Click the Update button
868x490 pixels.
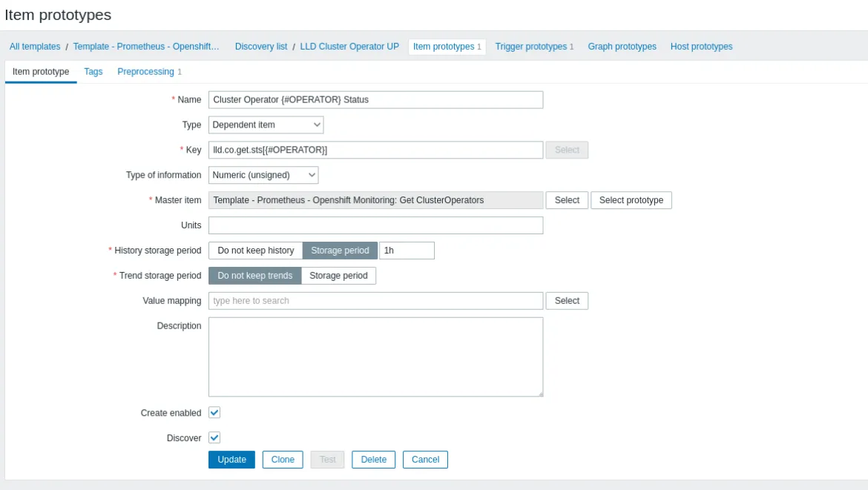pyautogui.click(x=231, y=460)
